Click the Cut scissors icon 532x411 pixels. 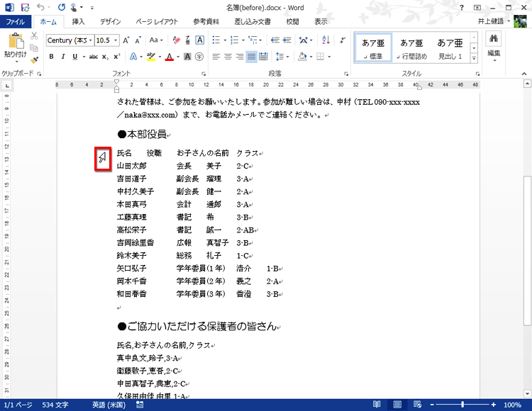[x=34, y=36]
